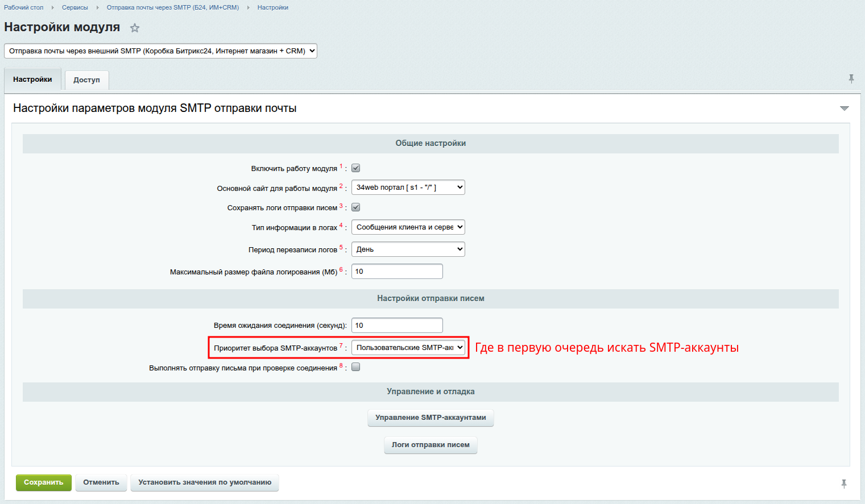Open the module selection dropdown at top
865x504 pixels.
click(160, 51)
